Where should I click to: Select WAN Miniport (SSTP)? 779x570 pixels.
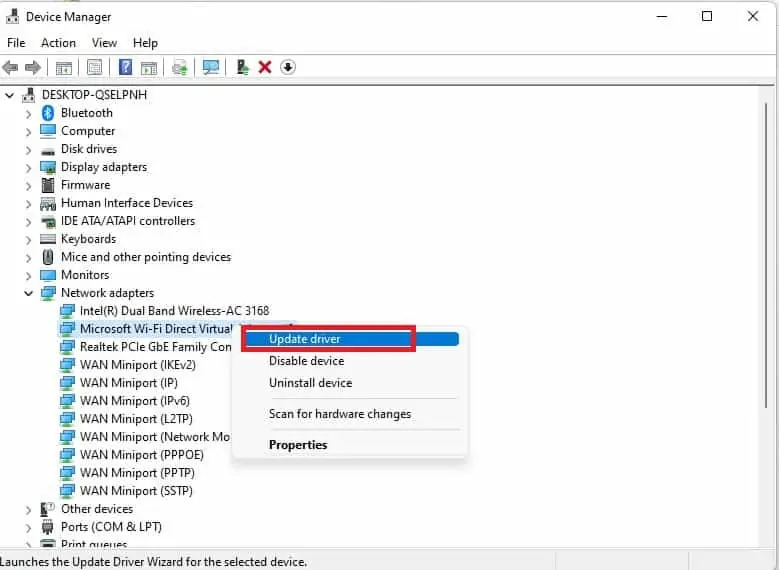tap(127, 491)
